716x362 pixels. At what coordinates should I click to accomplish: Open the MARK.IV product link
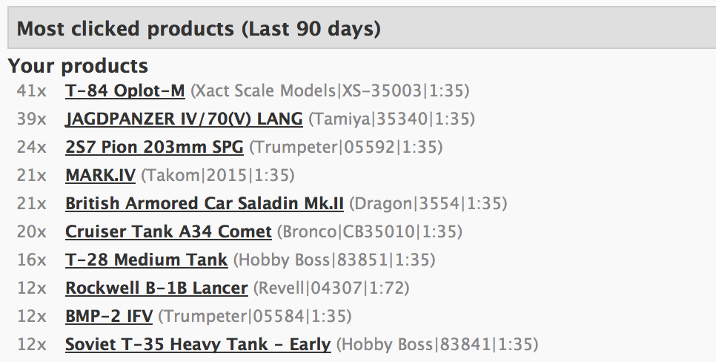tap(100, 175)
